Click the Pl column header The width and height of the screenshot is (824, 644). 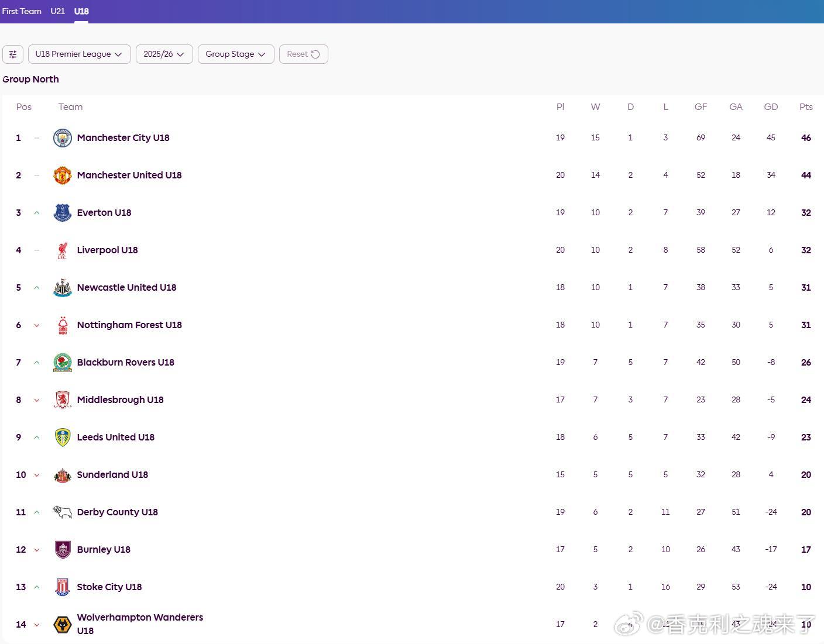[560, 107]
